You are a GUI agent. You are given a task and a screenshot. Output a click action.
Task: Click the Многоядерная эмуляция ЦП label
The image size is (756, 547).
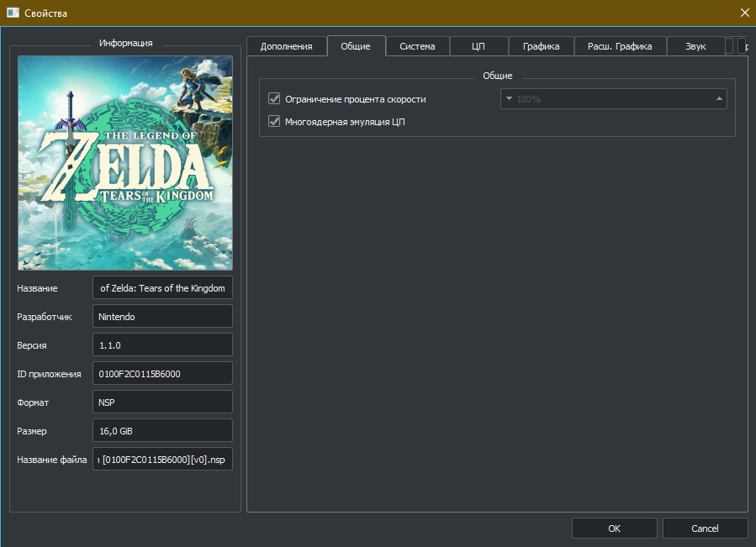coord(345,122)
